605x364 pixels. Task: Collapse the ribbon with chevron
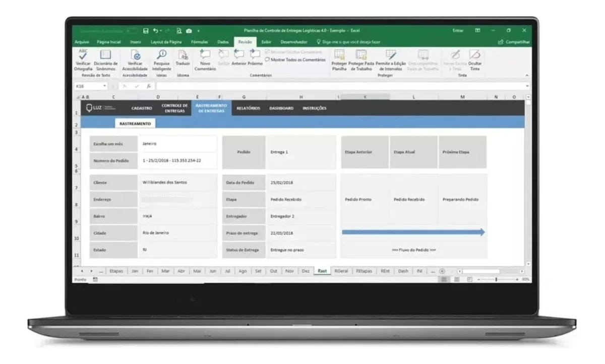click(x=527, y=75)
